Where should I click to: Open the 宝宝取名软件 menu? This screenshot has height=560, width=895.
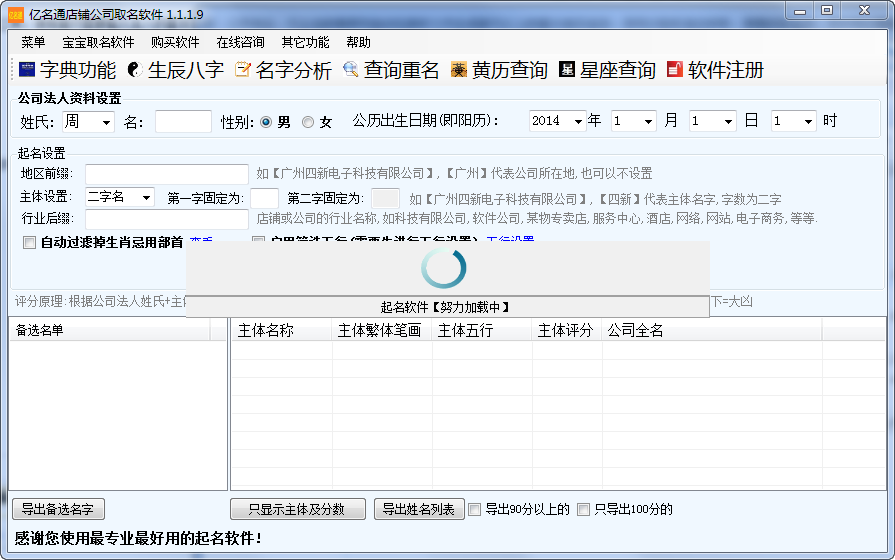pyautogui.click(x=98, y=42)
